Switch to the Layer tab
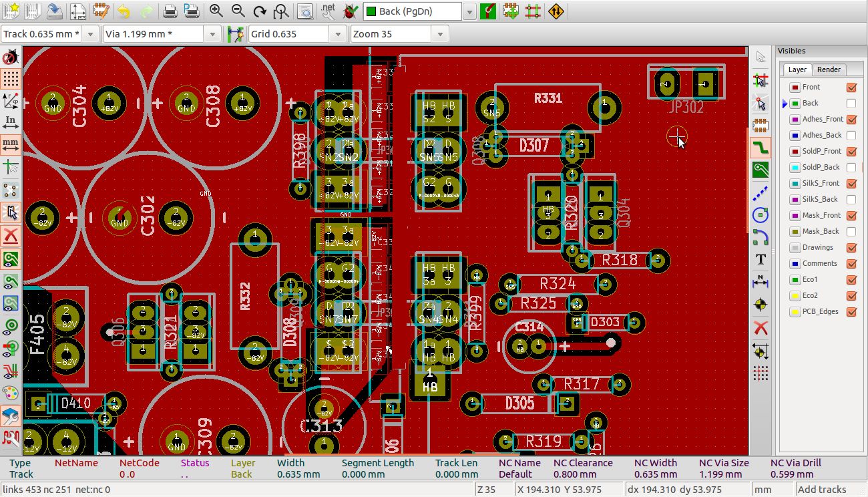The image size is (868, 497). point(797,69)
